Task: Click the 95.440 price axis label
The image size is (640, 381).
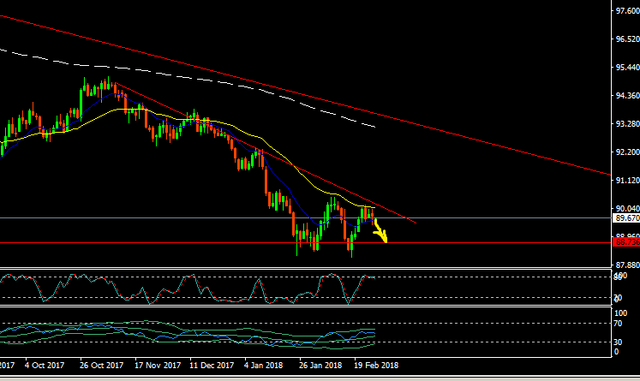Action: [x=628, y=67]
